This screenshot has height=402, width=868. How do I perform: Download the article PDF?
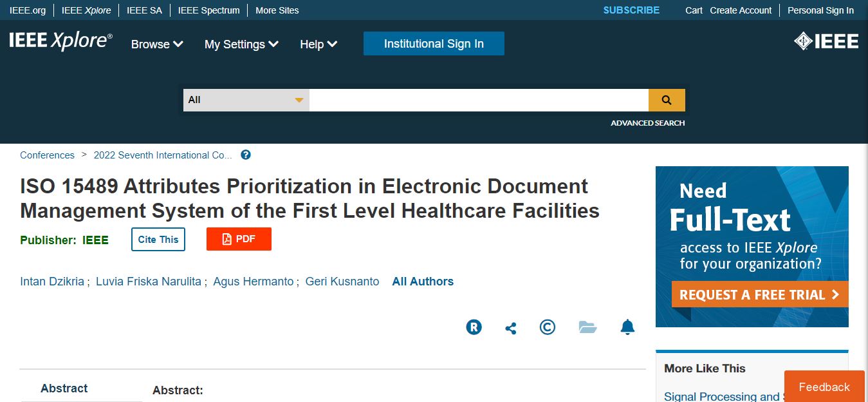(x=239, y=239)
